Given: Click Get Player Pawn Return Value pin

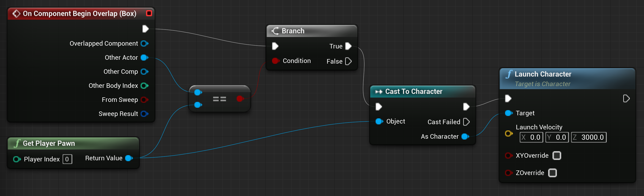Looking at the screenshot, I should pos(129,158).
